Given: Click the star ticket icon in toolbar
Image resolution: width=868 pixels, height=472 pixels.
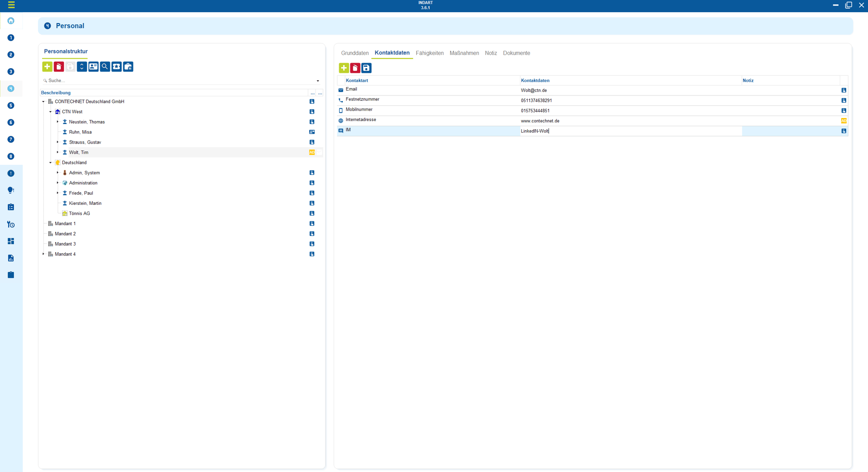Looking at the screenshot, I should click(x=116, y=66).
